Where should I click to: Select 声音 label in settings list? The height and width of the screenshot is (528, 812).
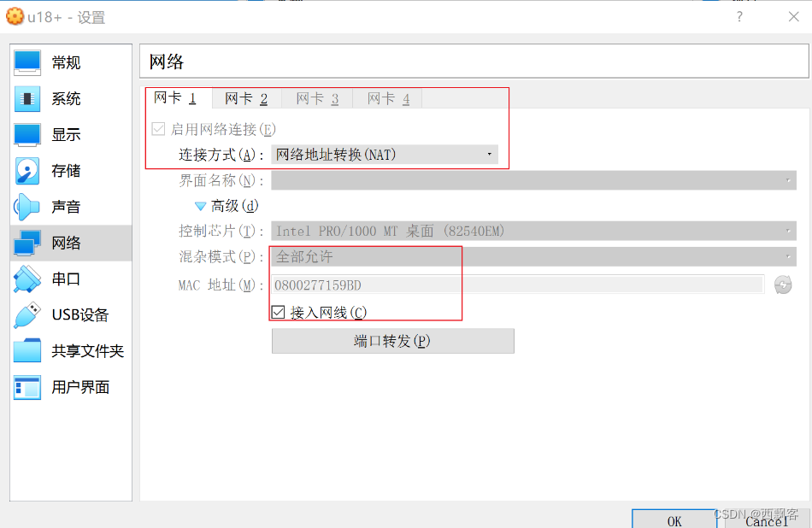(x=67, y=207)
